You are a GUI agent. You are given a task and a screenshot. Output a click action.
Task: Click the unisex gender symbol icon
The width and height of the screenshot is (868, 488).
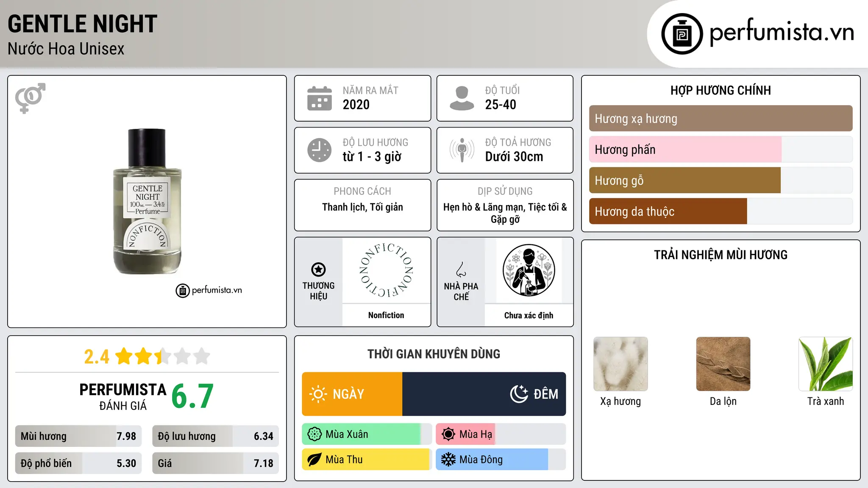(x=30, y=98)
